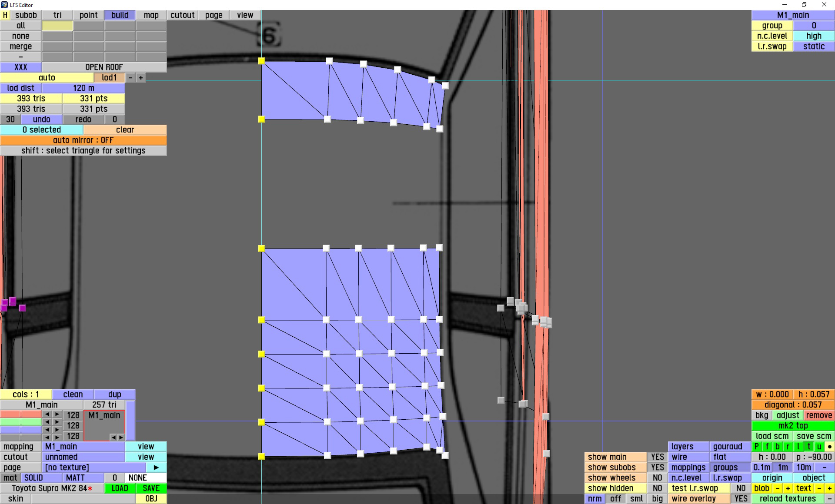Click the undo button
The width and height of the screenshot is (835, 504).
pos(41,119)
